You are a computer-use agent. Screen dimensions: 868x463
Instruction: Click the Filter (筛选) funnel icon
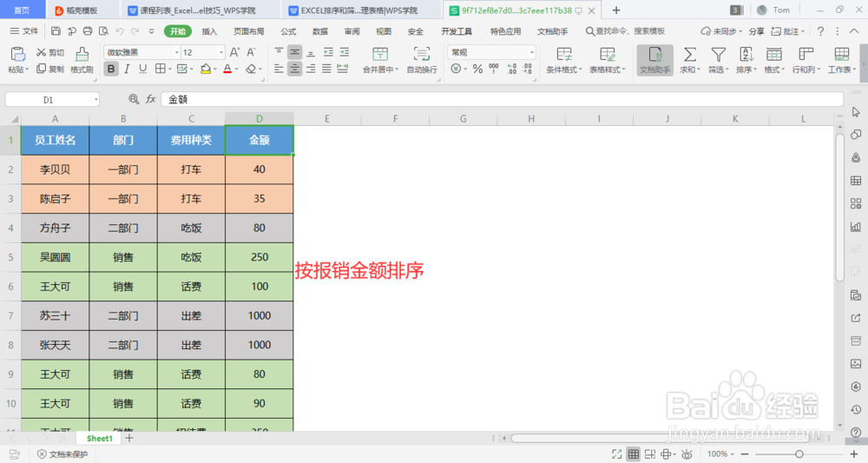[719, 54]
